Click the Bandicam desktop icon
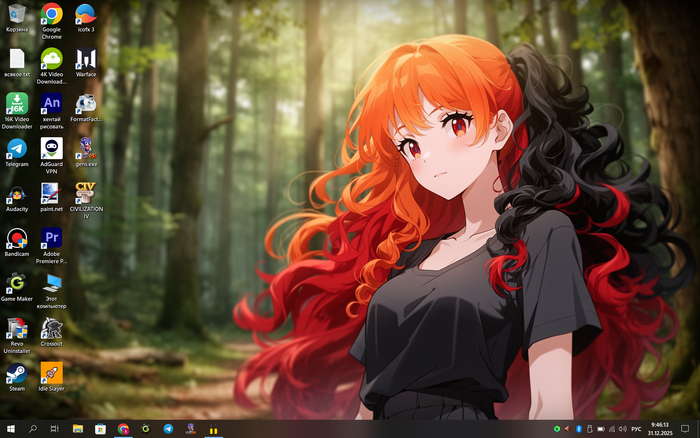Viewport: 700px width, 438px height. 17,238
